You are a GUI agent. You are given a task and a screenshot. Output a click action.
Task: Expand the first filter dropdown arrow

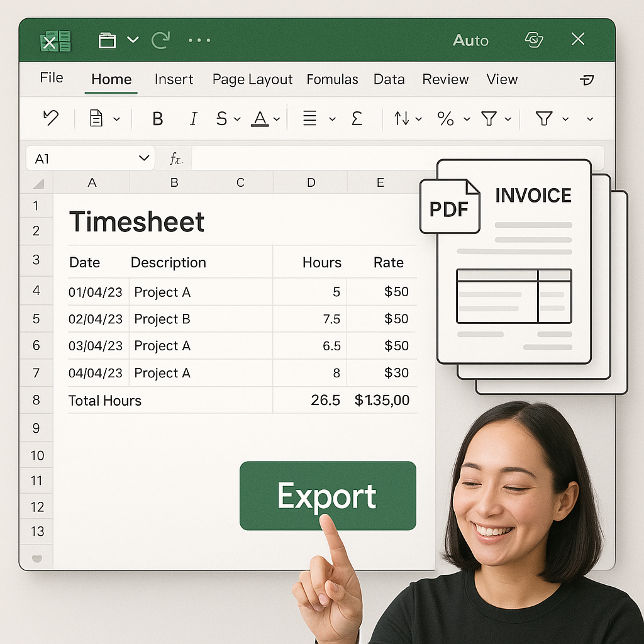508,119
